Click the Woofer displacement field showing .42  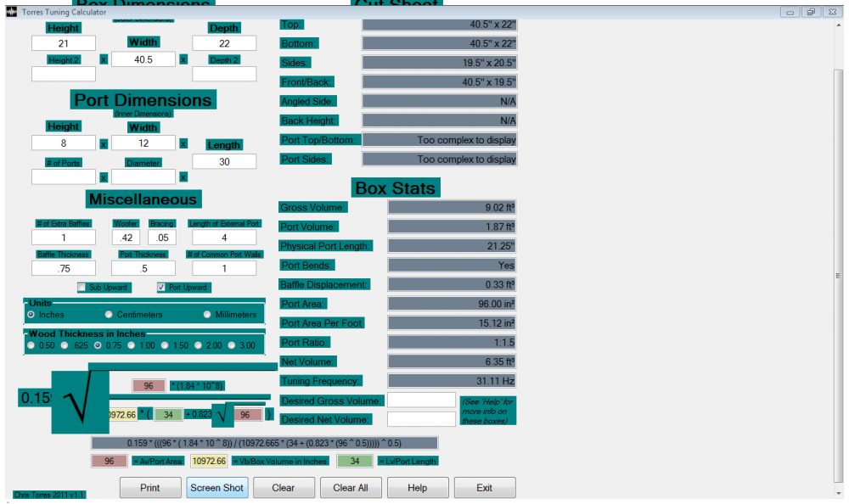point(127,237)
